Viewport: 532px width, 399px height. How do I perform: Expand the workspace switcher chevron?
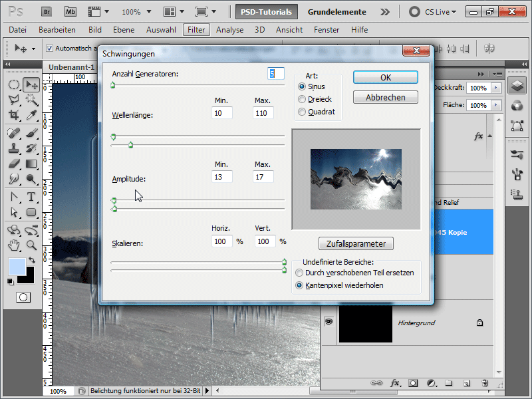point(385,12)
